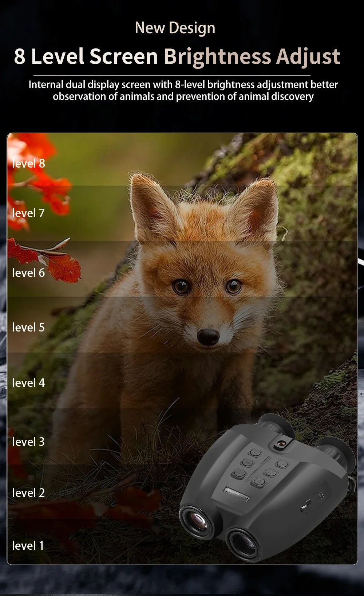Click the "8 Level Screen Brightness Adjust" title
The height and width of the screenshot is (596, 364).
pos(177,56)
